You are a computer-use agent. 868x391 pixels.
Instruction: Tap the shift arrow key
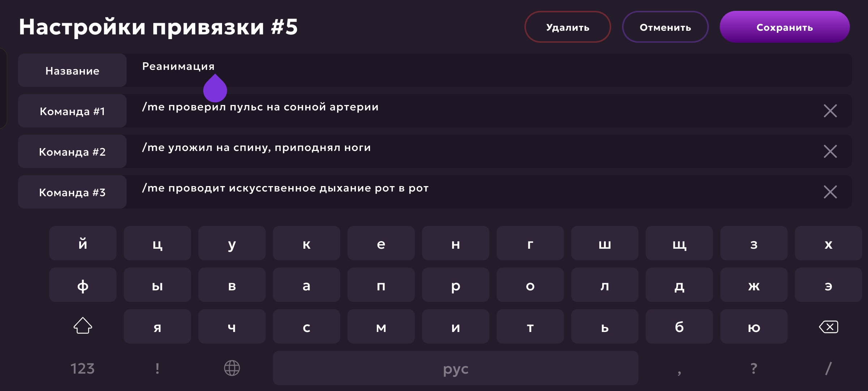(83, 326)
